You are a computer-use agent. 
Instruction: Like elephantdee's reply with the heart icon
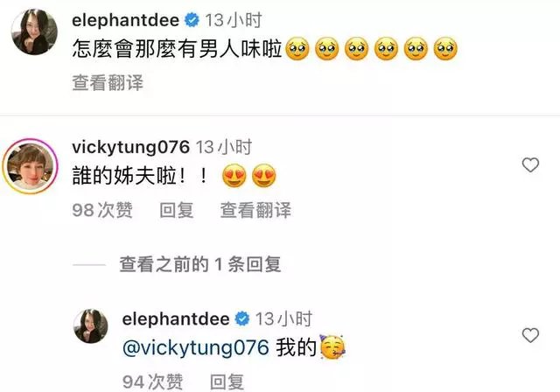[x=530, y=335]
